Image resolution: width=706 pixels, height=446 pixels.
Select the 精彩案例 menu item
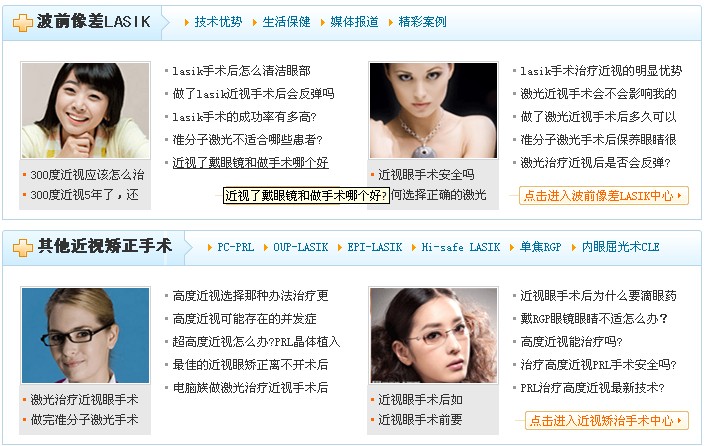click(422, 22)
